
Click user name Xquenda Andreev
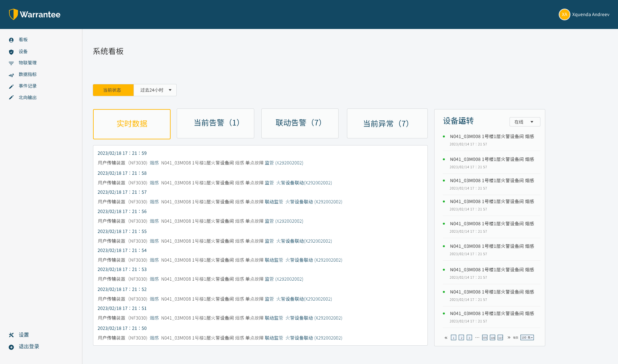[x=591, y=14]
